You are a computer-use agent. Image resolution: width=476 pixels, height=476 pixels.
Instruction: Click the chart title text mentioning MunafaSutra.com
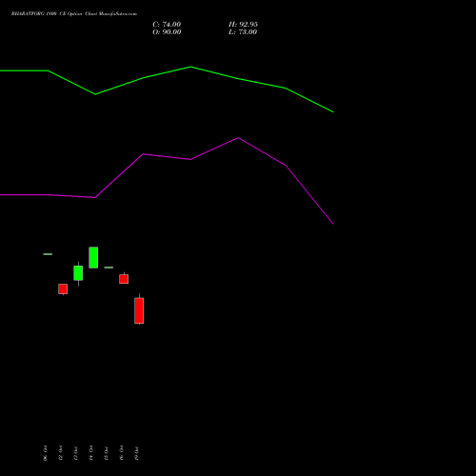(74, 14)
